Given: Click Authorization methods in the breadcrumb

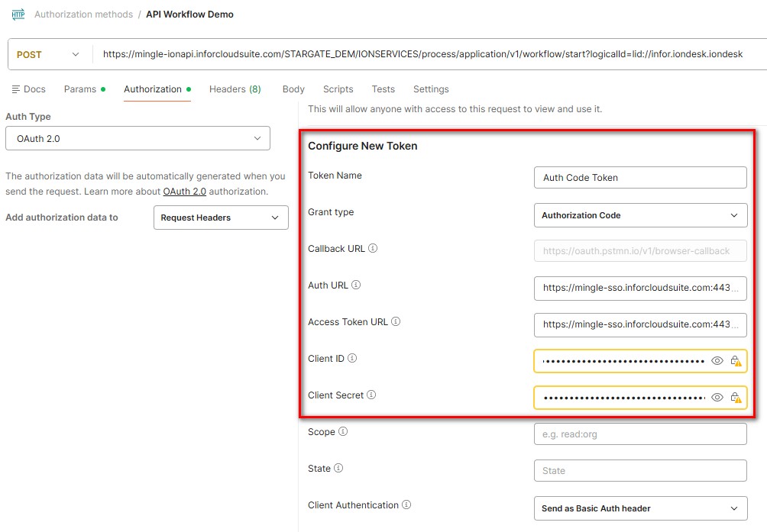Looking at the screenshot, I should (83, 15).
